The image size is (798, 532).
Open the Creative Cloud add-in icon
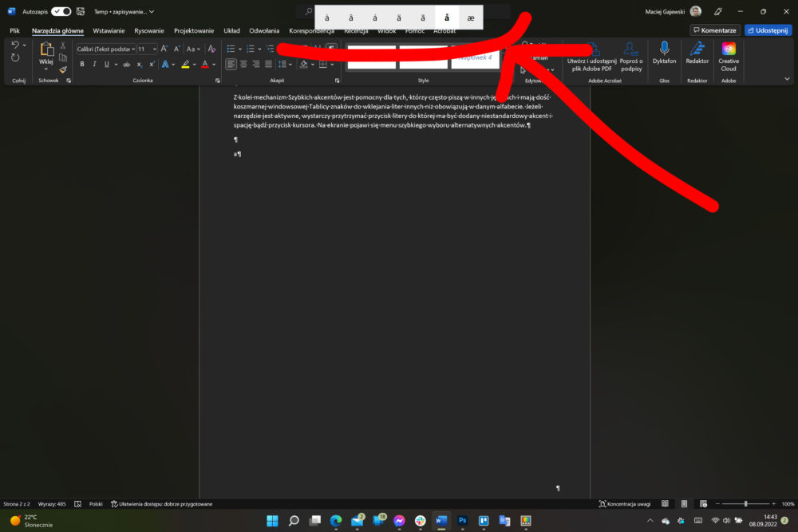pyautogui.click(x=729, y=49)
